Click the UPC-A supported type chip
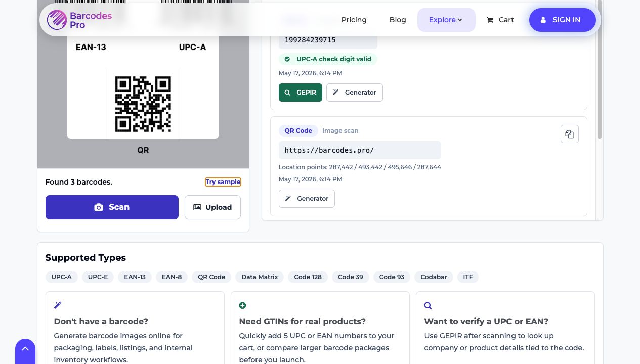Screen dimensions: 640x364 [62, 277]
